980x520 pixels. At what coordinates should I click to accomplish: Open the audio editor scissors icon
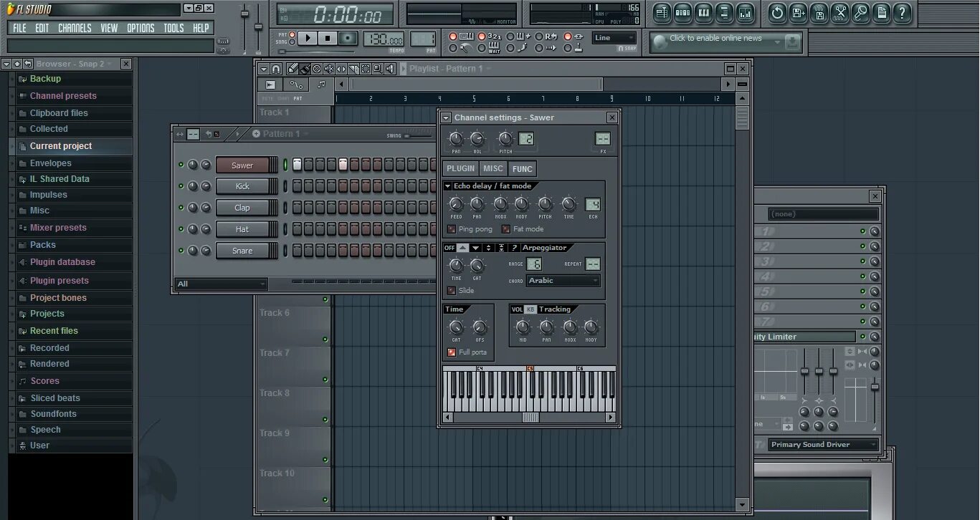pyautogui.click(x=840, y=12)
